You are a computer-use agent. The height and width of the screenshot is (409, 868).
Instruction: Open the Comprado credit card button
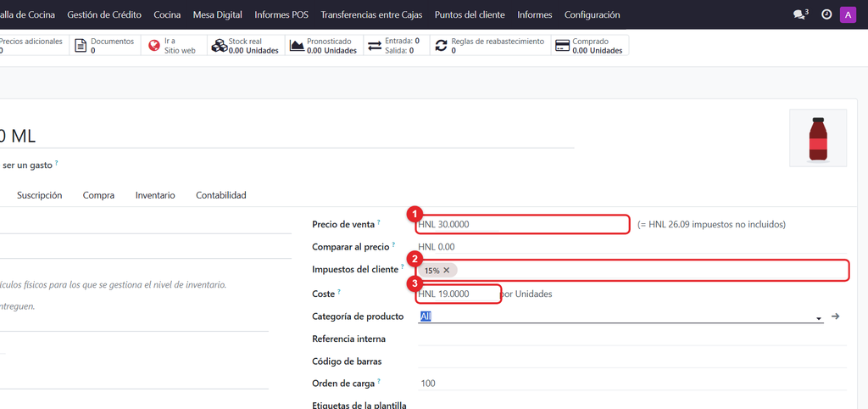(x=590, y=46)
